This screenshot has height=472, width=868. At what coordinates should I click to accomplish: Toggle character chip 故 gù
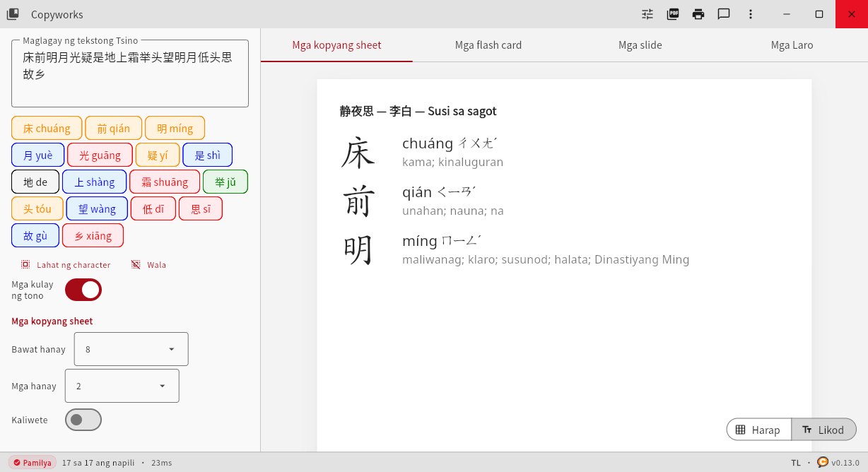pyautogui.click(x=35, y=235)
